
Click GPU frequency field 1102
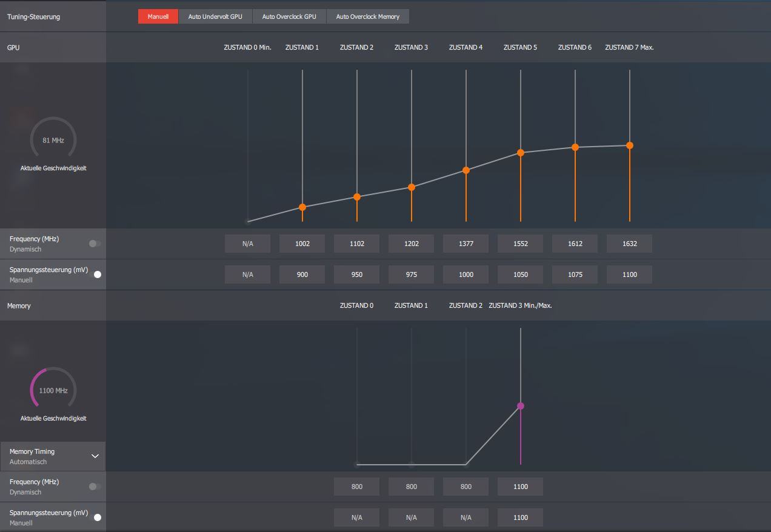click(x=357, y=244)
